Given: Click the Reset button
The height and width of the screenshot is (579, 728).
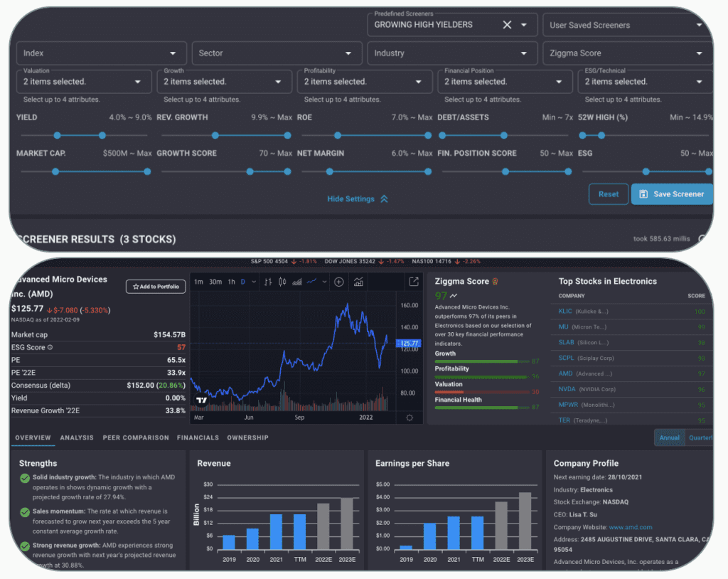Looking at the screenshot, I should click(x=609, y=194).
